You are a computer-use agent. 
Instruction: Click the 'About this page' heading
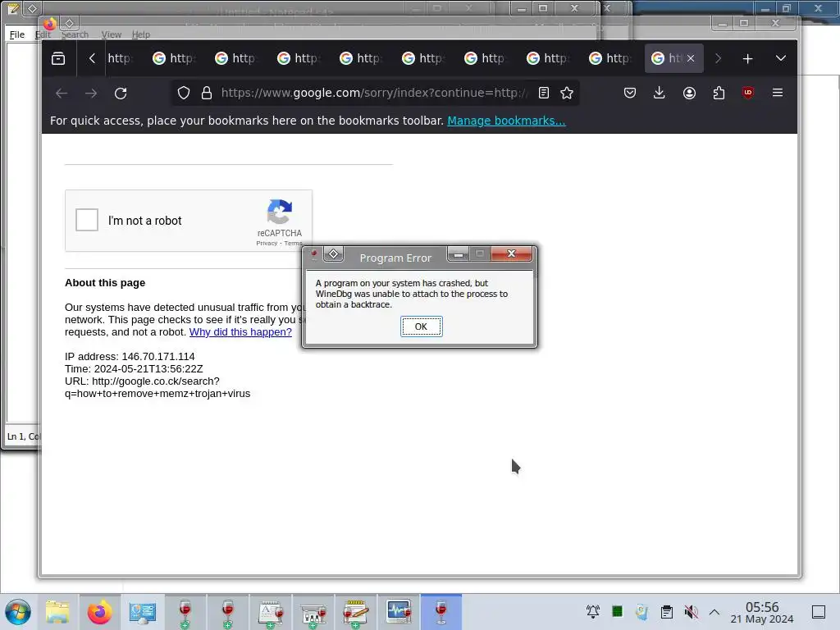[105, 283]
